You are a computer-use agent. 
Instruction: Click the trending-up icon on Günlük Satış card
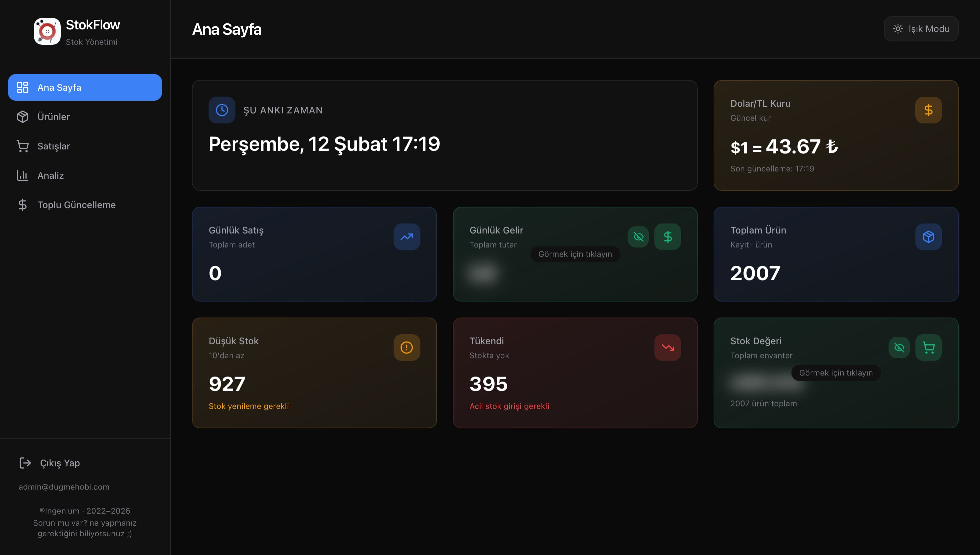click(x=406, y=237)
